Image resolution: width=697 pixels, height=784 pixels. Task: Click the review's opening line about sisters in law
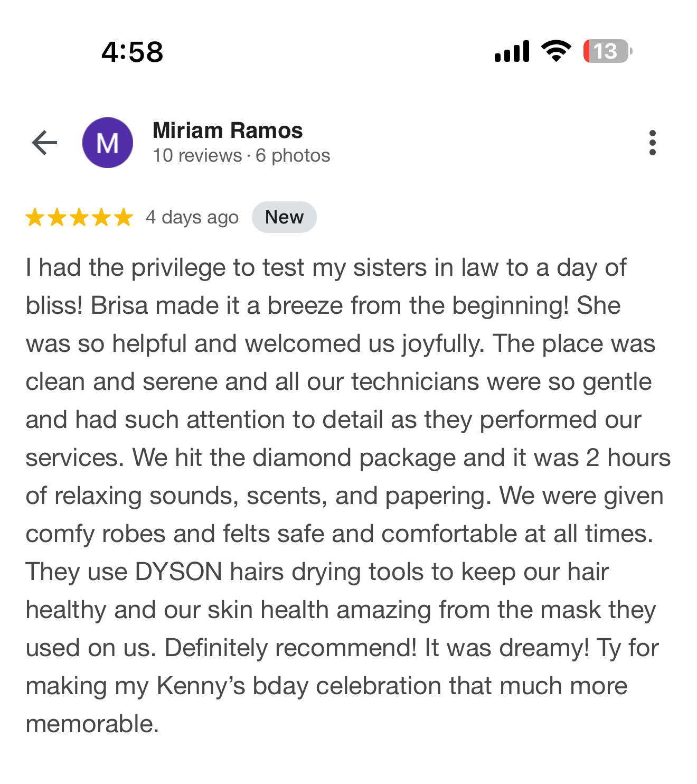click(x=326, y=267)
